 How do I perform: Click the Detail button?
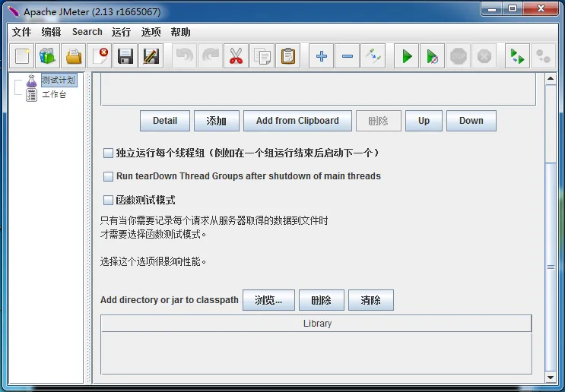click(165, 121)
